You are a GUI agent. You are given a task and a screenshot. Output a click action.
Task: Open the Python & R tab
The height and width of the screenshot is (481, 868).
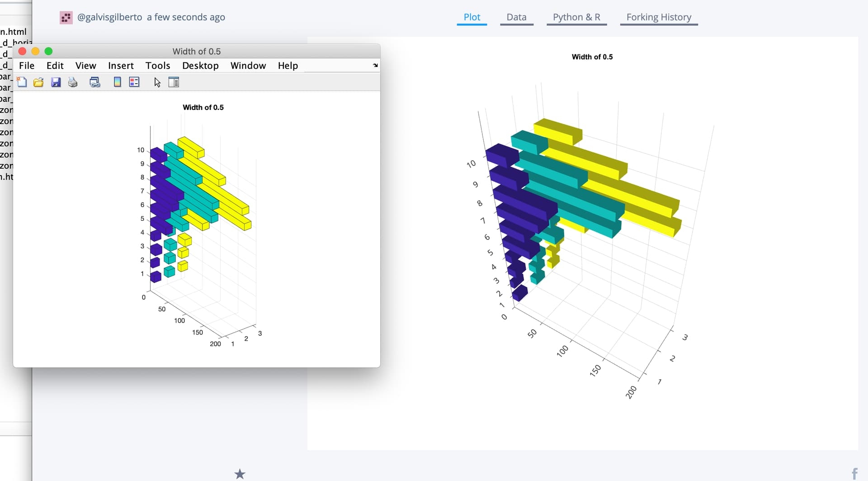click(576, 17)
